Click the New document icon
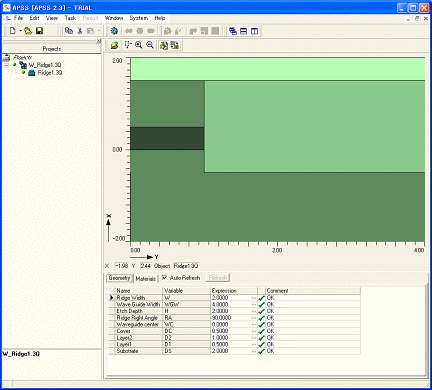432x390 pixels. (13, 31)
